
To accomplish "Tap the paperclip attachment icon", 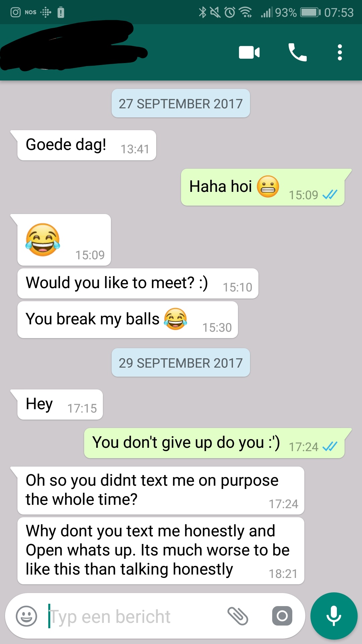I will pos(238,616).
